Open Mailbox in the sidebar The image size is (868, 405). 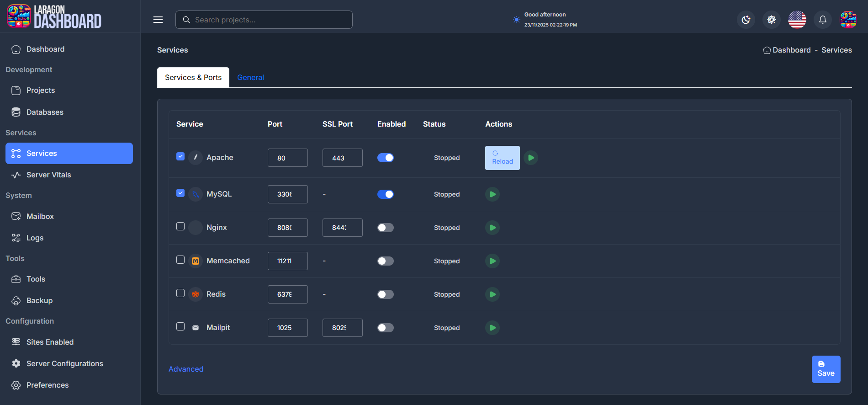(69, 216)
